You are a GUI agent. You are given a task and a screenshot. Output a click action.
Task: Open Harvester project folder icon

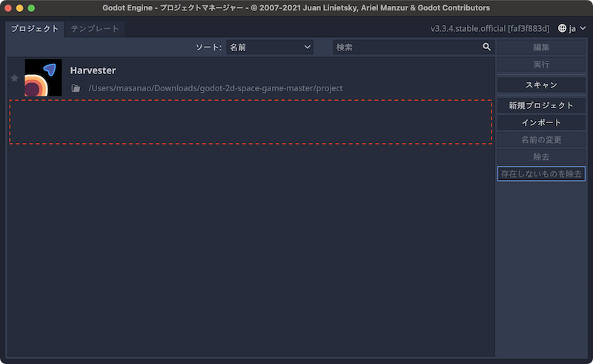(x=76, y=88)
